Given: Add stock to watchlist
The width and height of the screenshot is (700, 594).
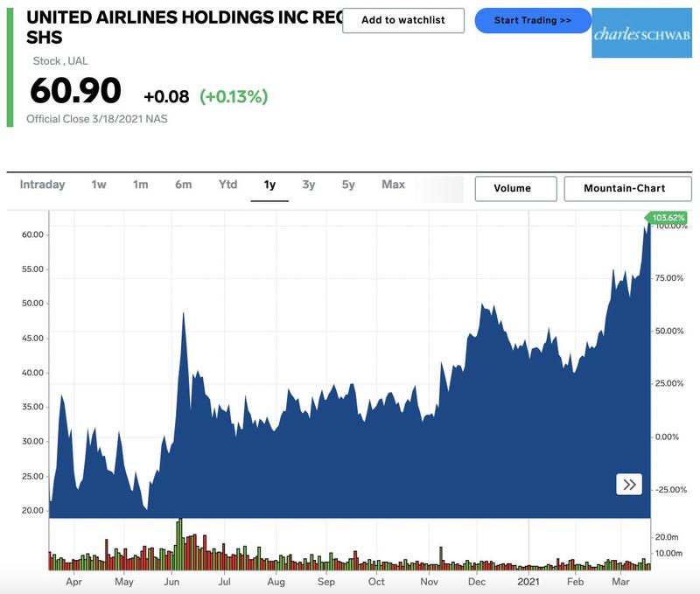Looking at the screenshot, I should tap(403, 20).
